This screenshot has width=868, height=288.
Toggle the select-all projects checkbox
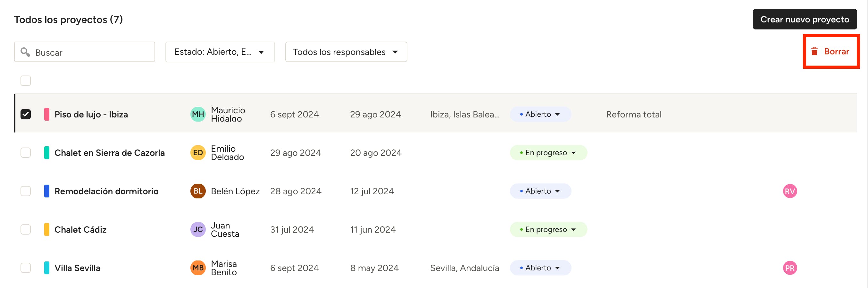[x=26, y=81]
